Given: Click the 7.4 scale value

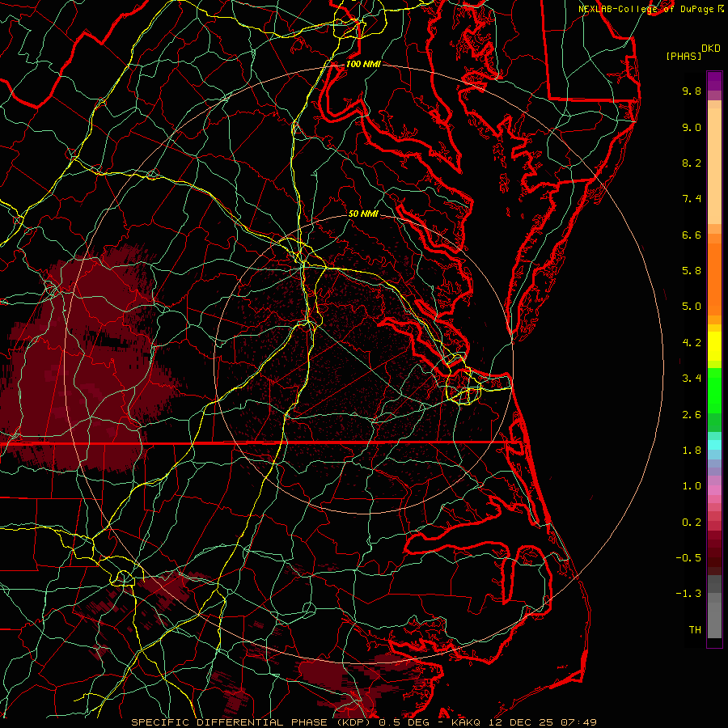Looking at the screenshot, I should (x=692, y=199).
